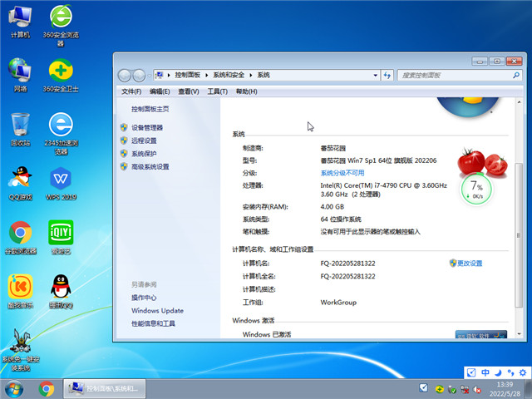Open the recent pages dropdown arrow
Viewport: 532px width, 399px height.
[x=149, y=76]
